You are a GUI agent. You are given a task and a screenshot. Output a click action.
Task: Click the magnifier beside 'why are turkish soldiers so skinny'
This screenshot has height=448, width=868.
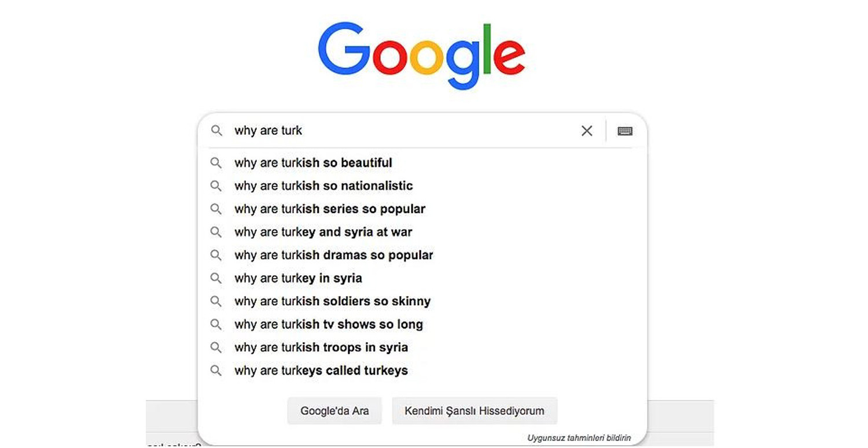216,301
